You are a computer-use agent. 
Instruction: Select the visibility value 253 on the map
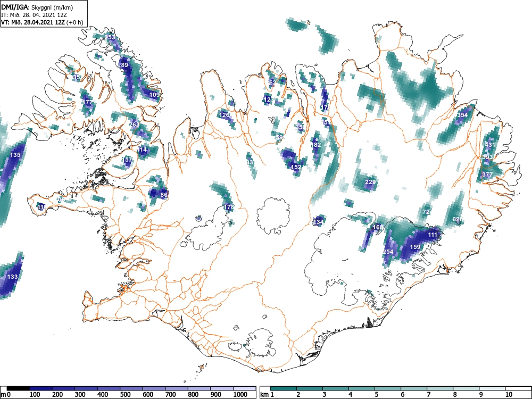[110, 37]
